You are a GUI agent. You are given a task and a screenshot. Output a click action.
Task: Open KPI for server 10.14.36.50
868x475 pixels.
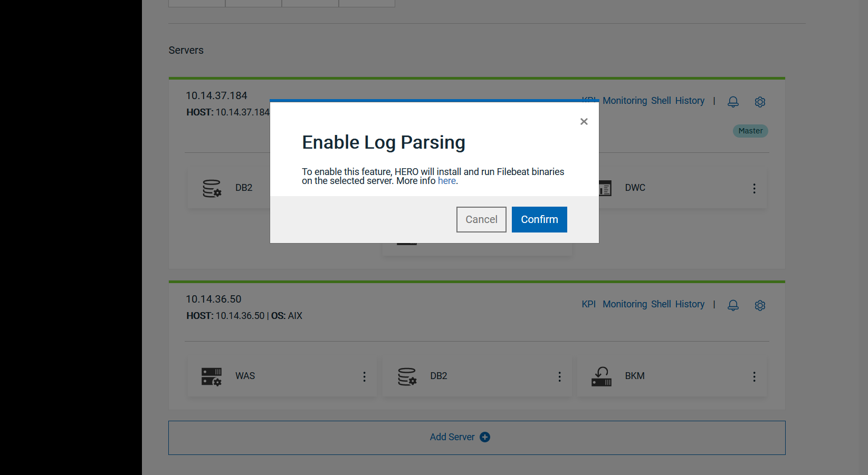pyautogui.click(x=588, y=304)
